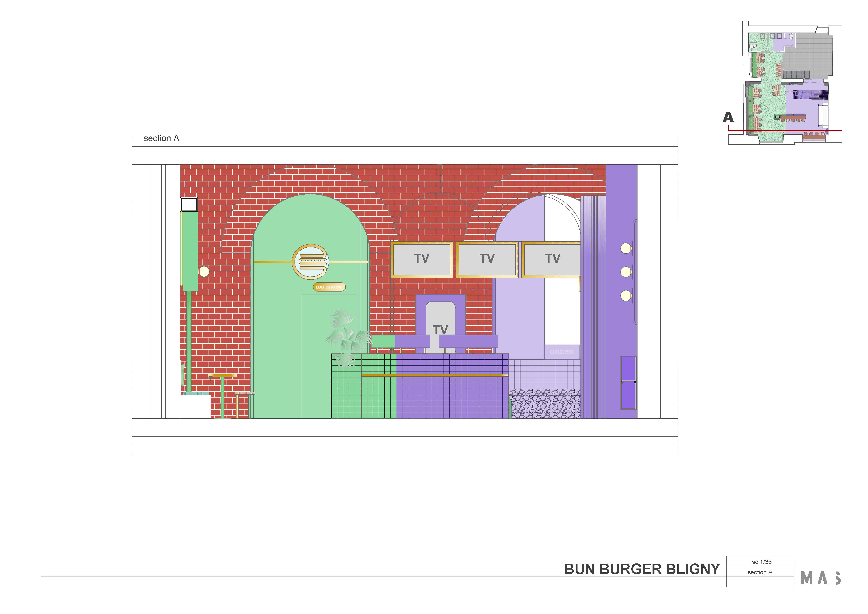Click the gold BATHROOM sign

(x=329, y=287)
